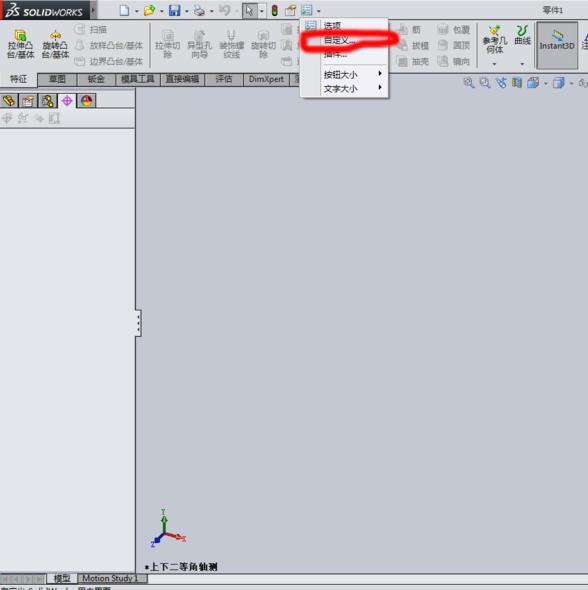This screenshot has height=590, width=588.
Task: Open the DisplayManager color wheel tab icon
Action: pos(87,100)
